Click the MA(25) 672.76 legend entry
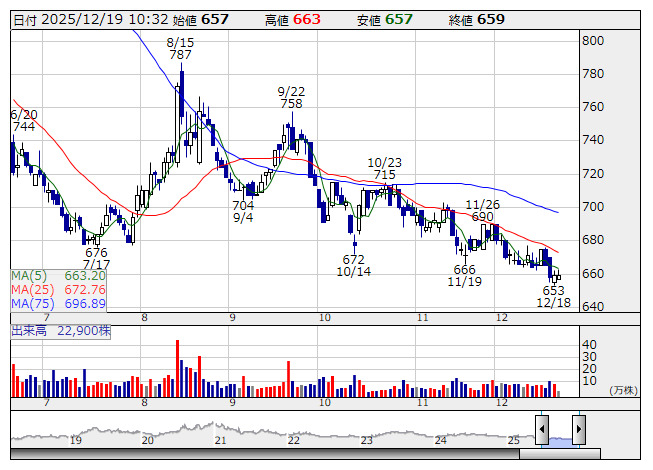 click(x=58, y=290)
